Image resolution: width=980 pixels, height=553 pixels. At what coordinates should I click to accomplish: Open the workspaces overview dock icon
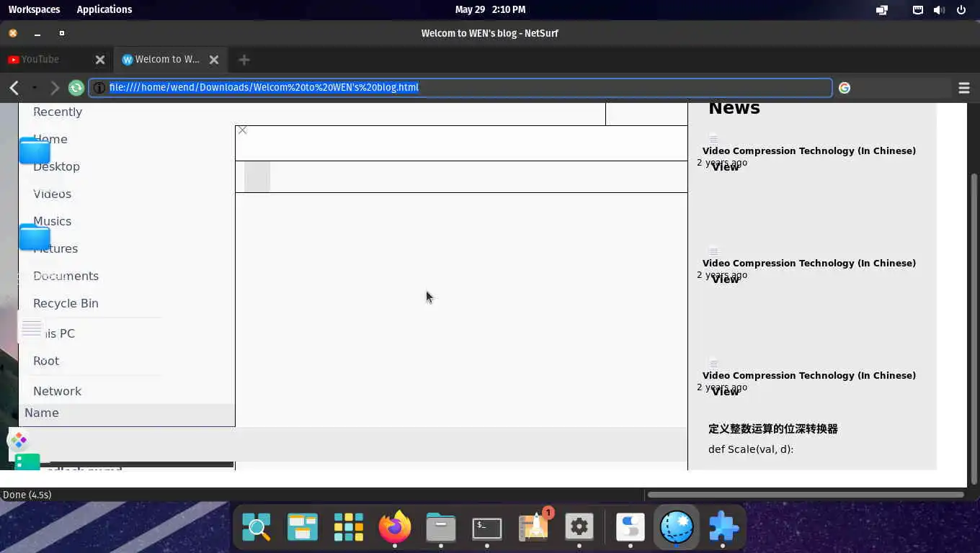coord(303,527)
